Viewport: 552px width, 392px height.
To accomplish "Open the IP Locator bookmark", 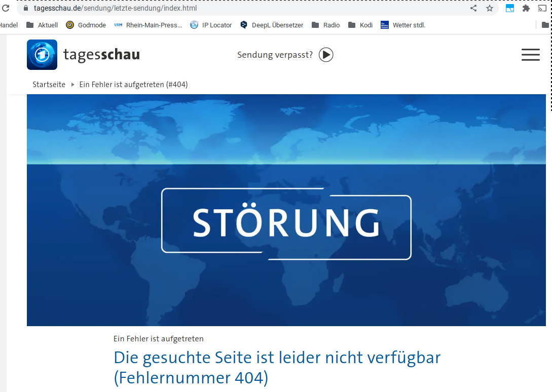I will pos(211,25).
